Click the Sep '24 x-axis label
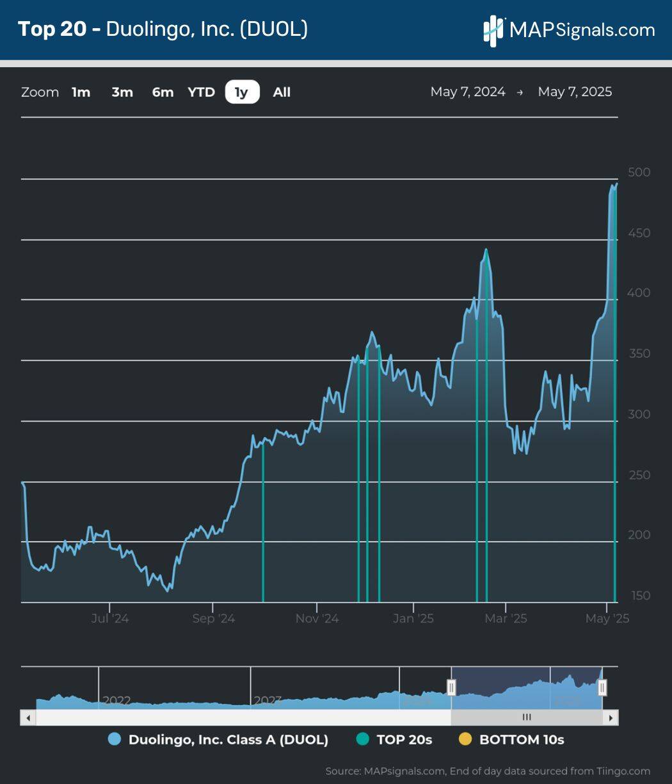The height and width of the screenshot is (784, 672). [x=213, y=619]
